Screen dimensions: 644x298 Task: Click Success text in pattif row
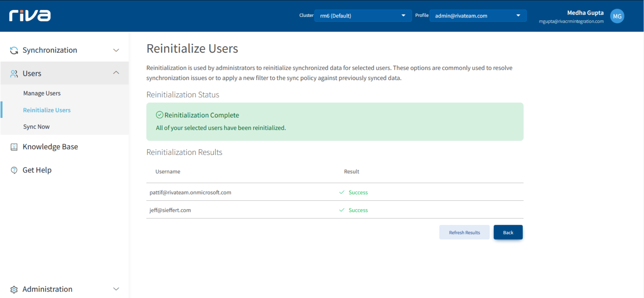coord(358,192)
